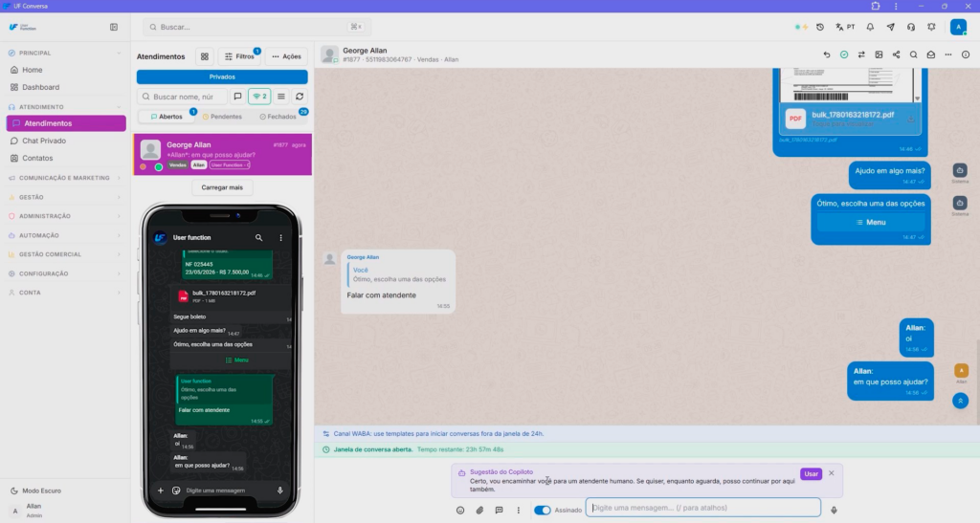This screenshot has height=523, width=980.
Task: Refresh the Atendimentos list
Action: pos(300,97)
